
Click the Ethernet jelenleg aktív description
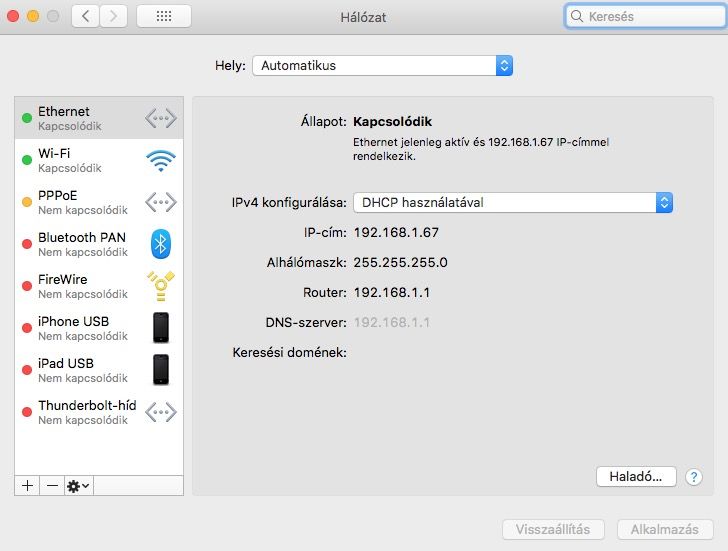coord(481,149)
